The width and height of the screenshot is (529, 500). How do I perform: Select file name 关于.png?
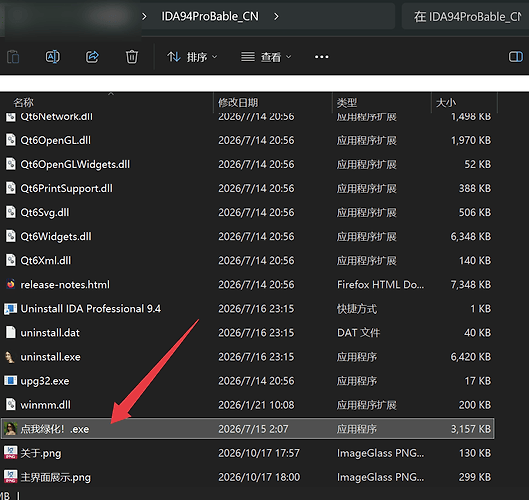coord(41,453)
